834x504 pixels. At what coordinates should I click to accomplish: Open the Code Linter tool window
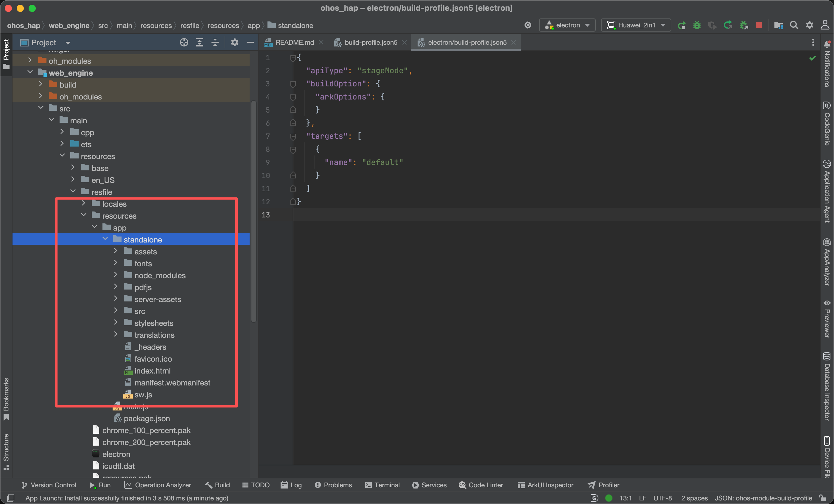pos(481,485)
